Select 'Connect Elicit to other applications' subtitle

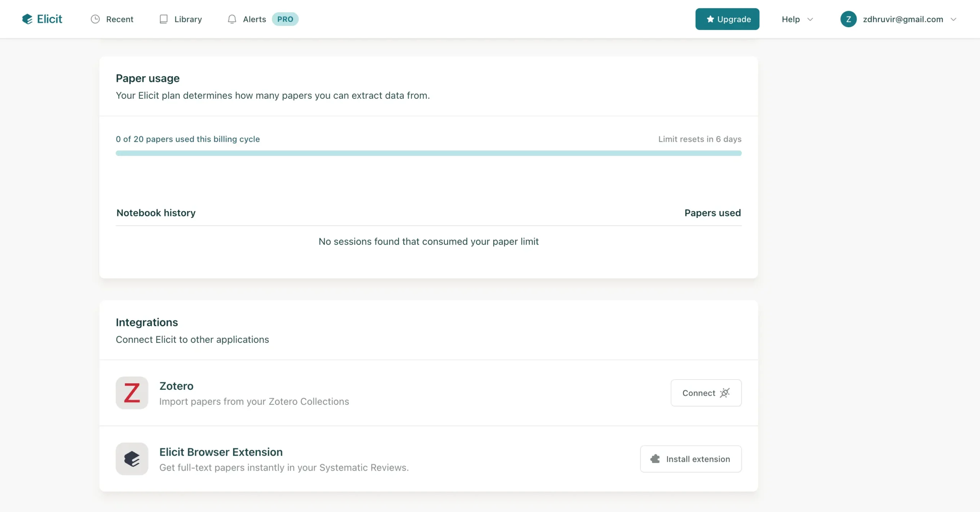point(193,340)
